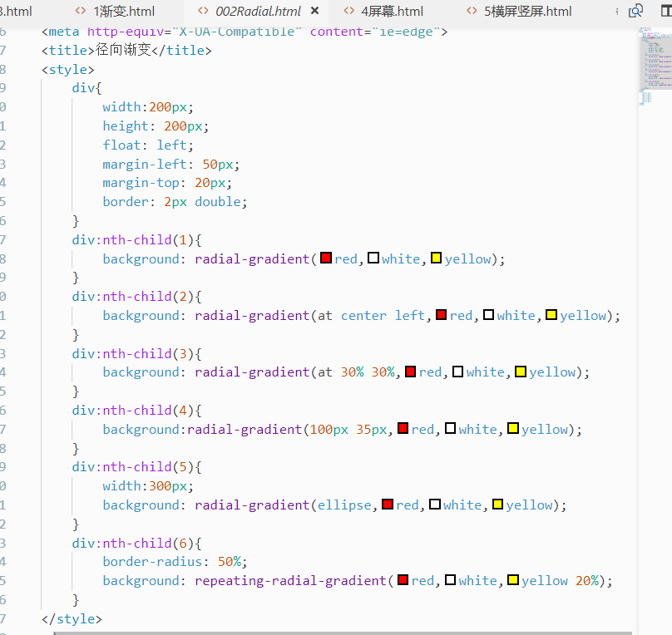Pick the red swatch after 30% 30%
The height and width of the screenshot is (635, 672).
(410, 372)
